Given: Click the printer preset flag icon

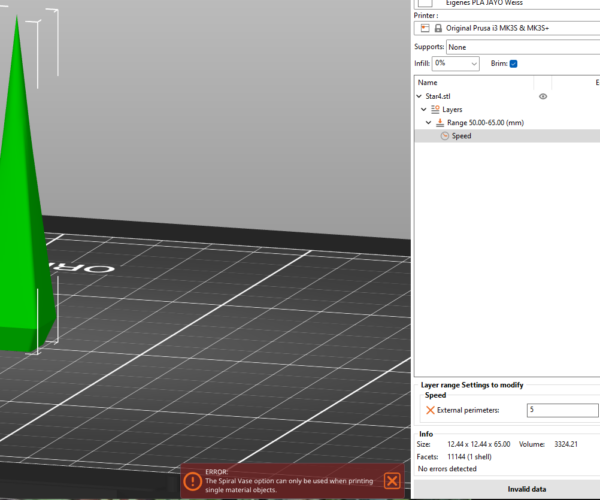Looking at the screenshot, I should (x=425, y=28).
